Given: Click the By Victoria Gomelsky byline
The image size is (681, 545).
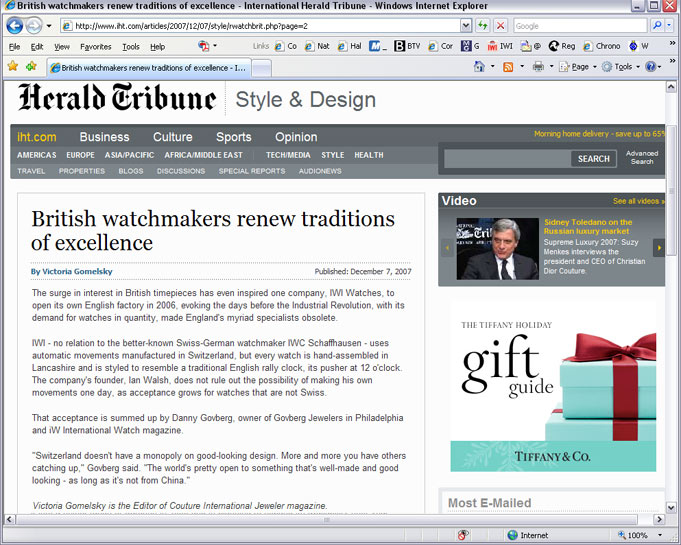Looking at the screenshot, I should [x=72, y=271].
